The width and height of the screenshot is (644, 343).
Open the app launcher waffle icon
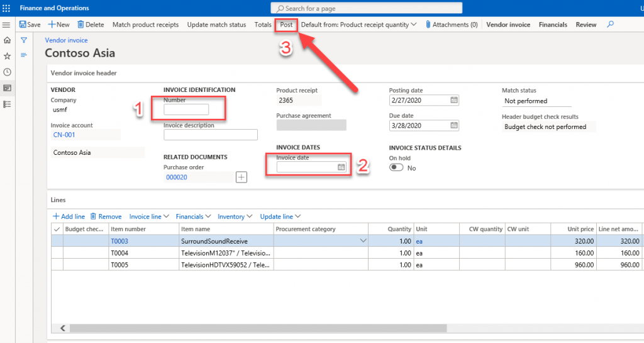point(6,8)
